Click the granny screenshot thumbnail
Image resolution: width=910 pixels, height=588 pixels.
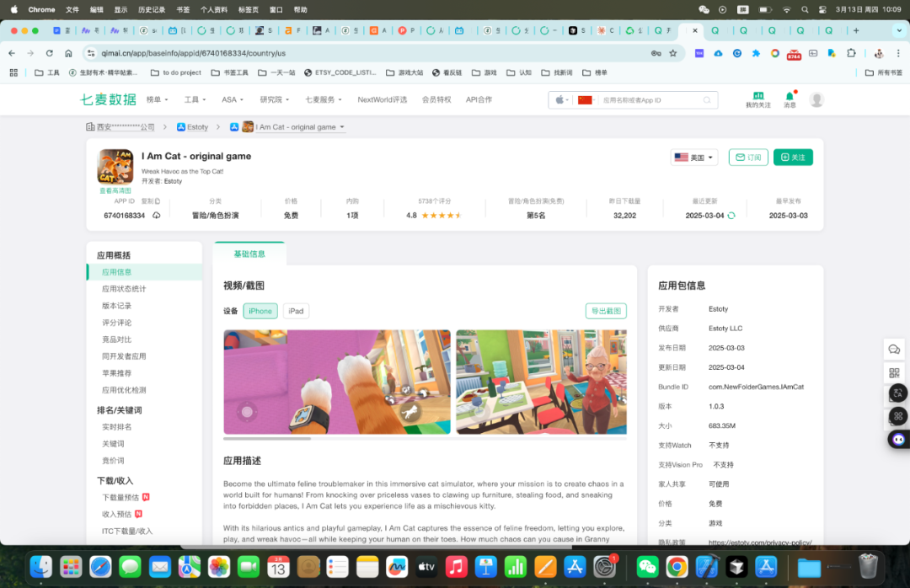pos(541,382)
